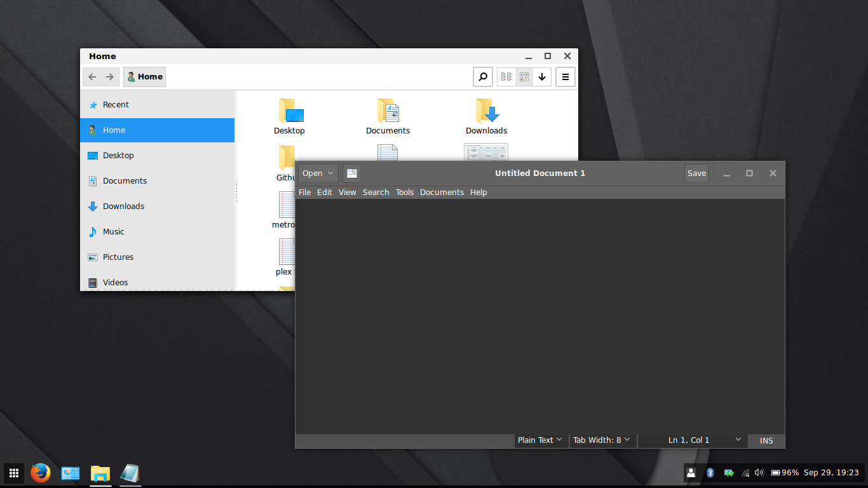Open the Tab Width dropdown
The image size is (868, 488).
[x=602, y=440]
